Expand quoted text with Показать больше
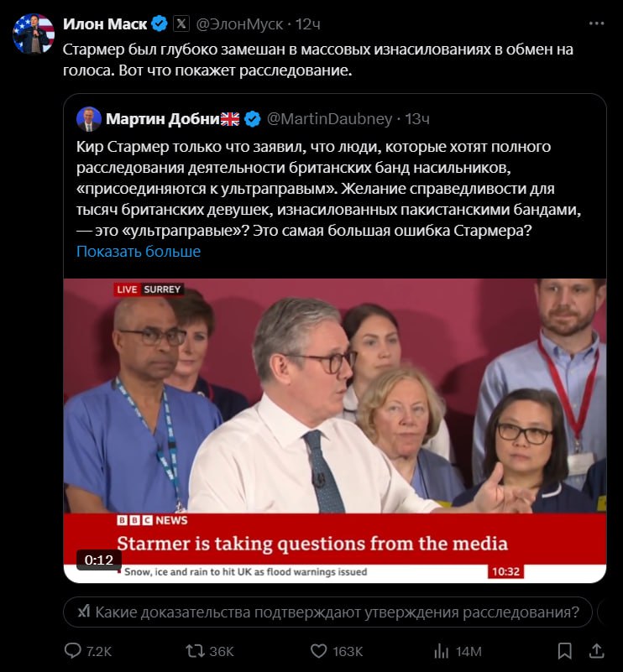623x672 pixels. (x=139, y=251)
